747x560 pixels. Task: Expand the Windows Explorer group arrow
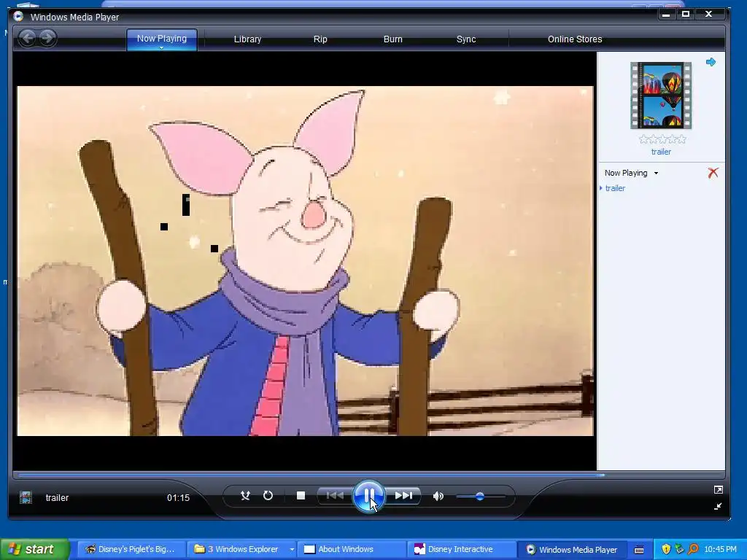point(292,550)
